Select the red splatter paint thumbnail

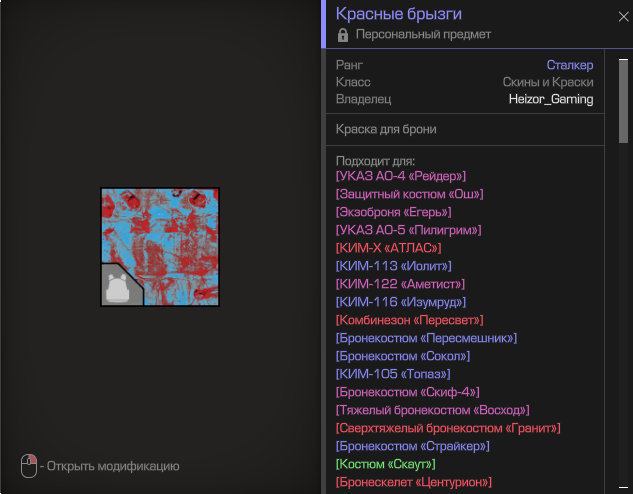(160, 247)
